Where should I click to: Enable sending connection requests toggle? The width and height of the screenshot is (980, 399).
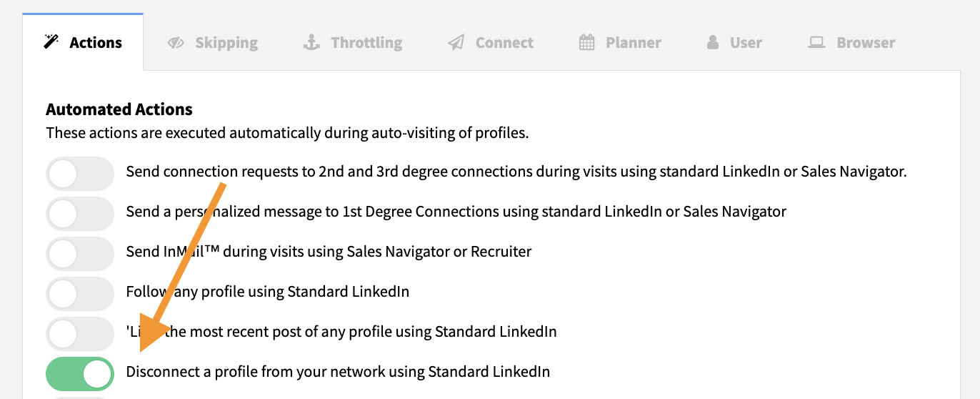(79, 173)
